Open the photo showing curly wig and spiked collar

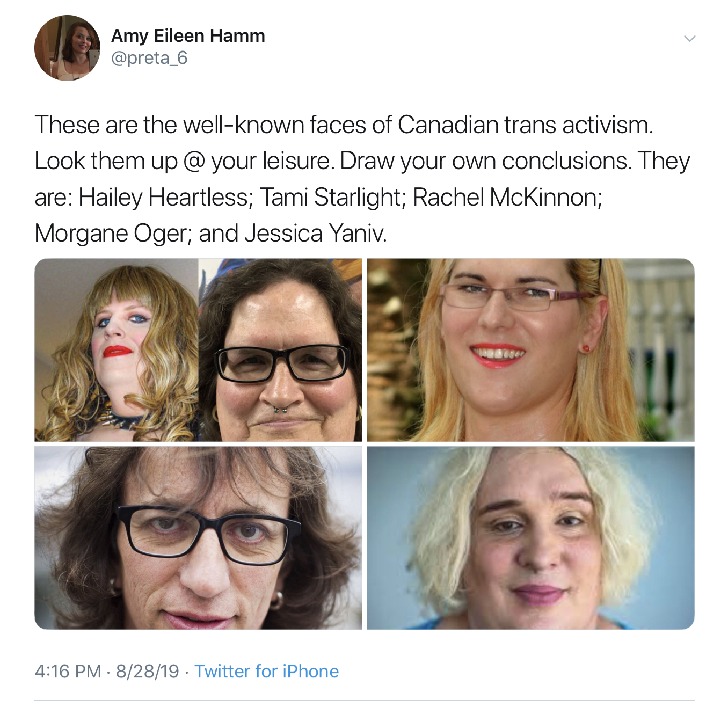tap(117, 350)
